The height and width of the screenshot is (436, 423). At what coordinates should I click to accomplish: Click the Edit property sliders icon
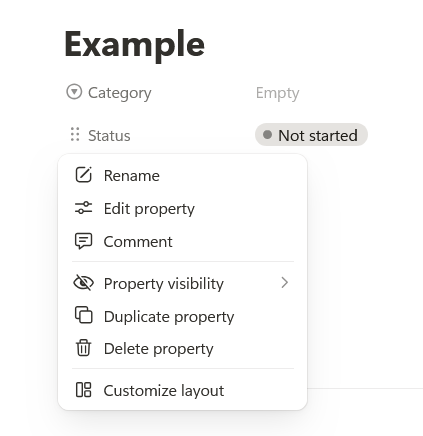click(x=83, y=208)
